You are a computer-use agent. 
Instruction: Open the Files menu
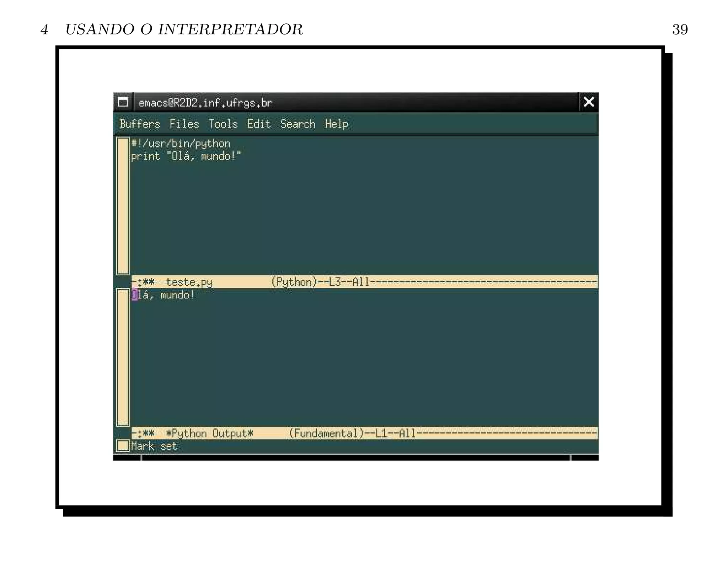pyautogui.click(x=184, y=124)
